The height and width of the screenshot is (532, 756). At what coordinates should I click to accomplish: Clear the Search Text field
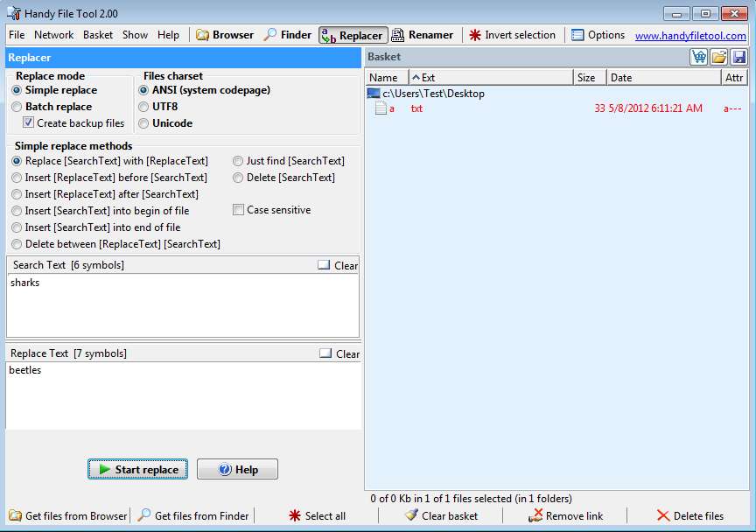pos(338,265)
